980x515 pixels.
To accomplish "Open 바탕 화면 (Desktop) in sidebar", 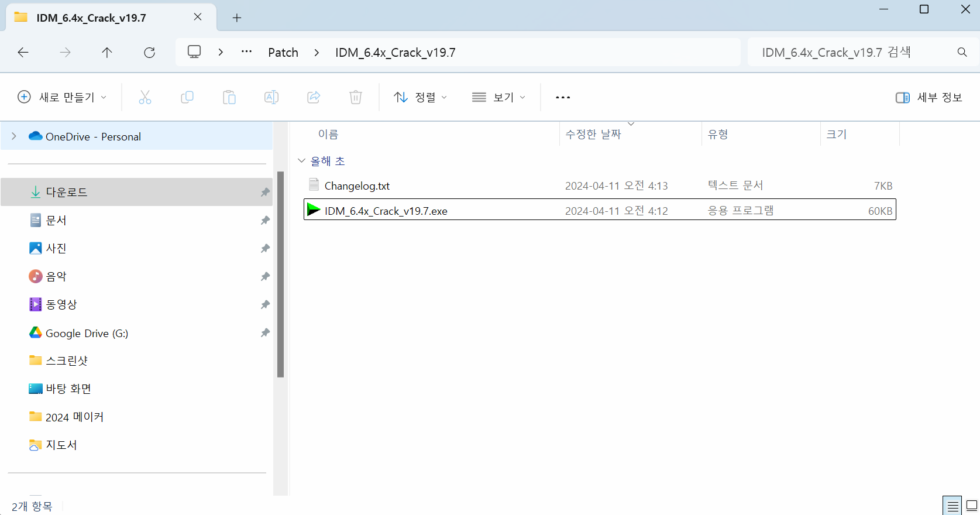I will pyautogui.click(x=136, y=389).
